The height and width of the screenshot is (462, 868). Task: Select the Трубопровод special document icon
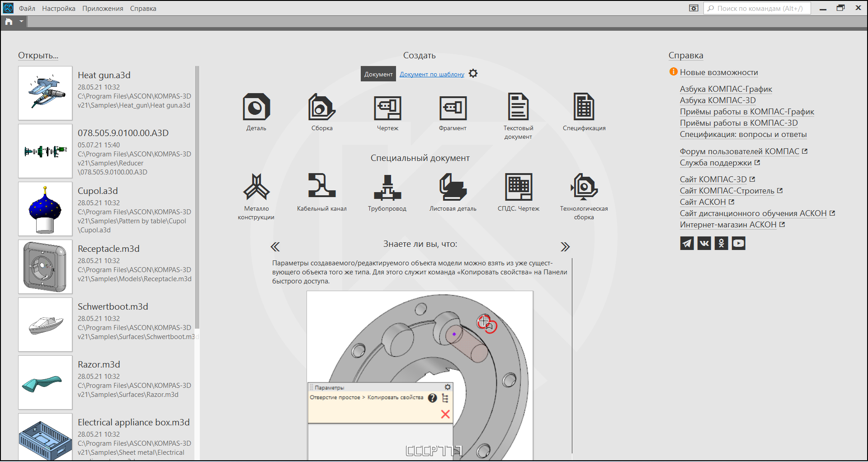(387, 187)
